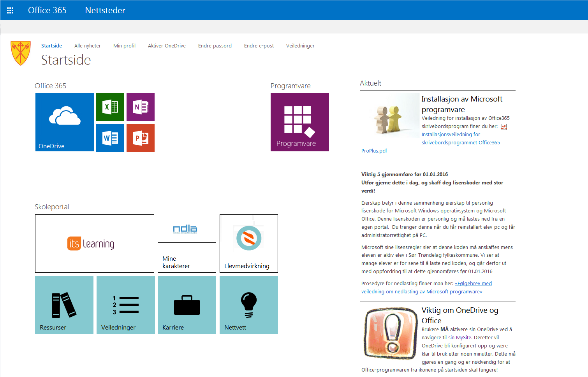Click the 'Viktig å gjennomføre før 01.01.2016' text
Image resolution: width=588 pixels, height=377 pixels.
(x=405, y=174)
